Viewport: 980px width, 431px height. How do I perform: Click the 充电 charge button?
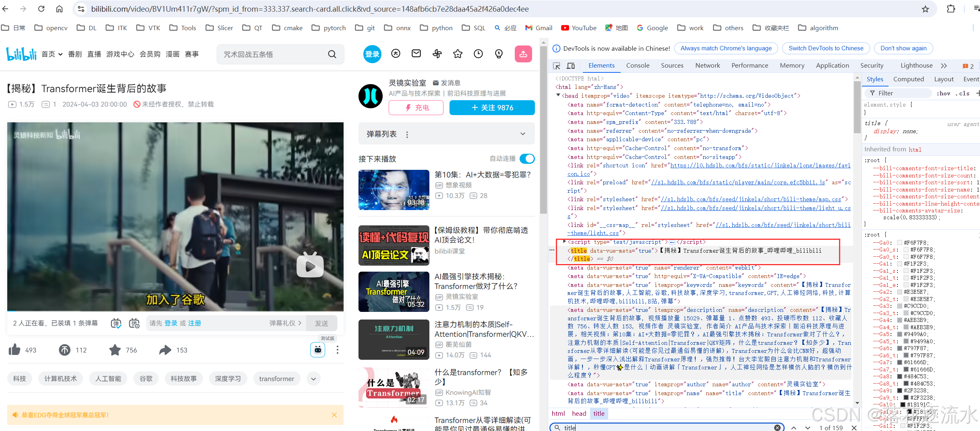point(416,107)
